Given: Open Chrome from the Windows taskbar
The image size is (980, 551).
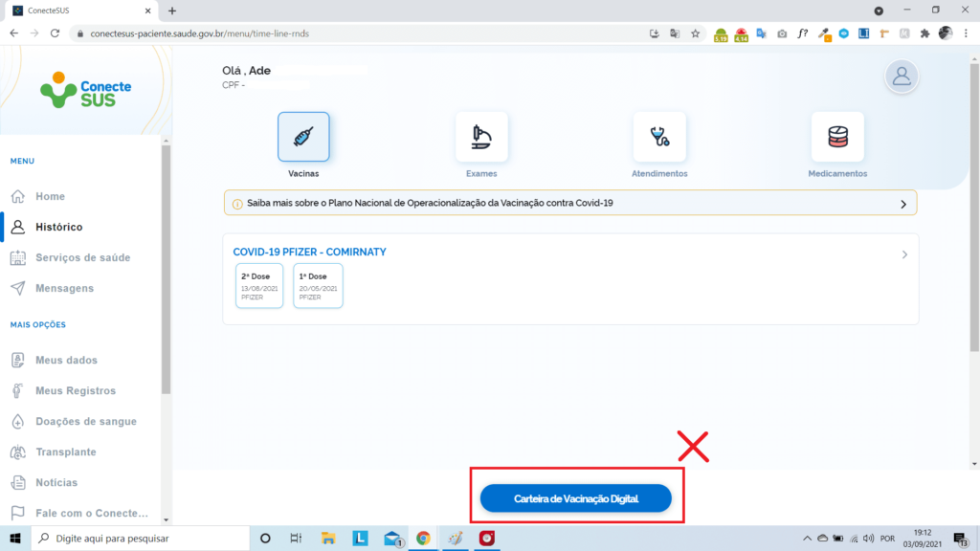Looking at the screenshot, I should 423,538.
